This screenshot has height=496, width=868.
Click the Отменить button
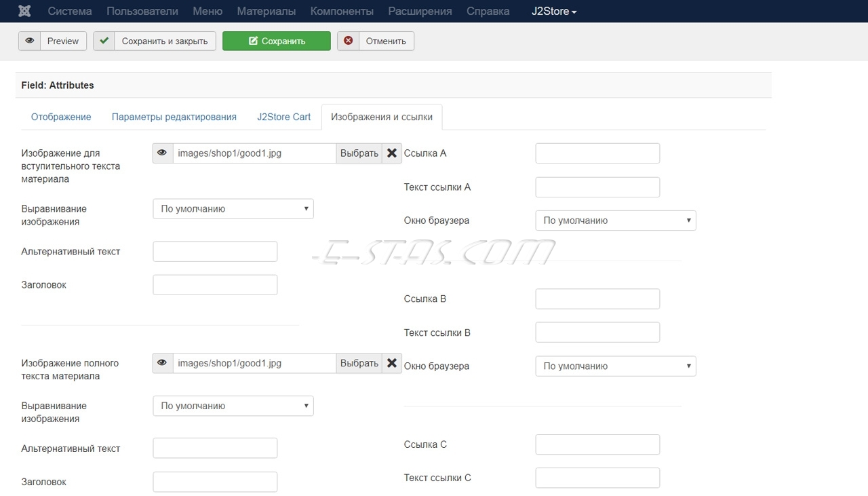click(x=376, y=41)
